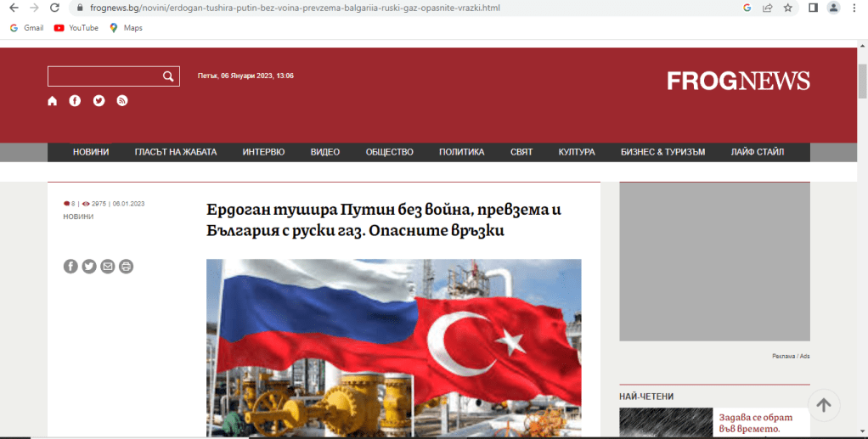Open the Twitter icon in the header
This screenshot has width=868, height=439.
tap(99, 101)
